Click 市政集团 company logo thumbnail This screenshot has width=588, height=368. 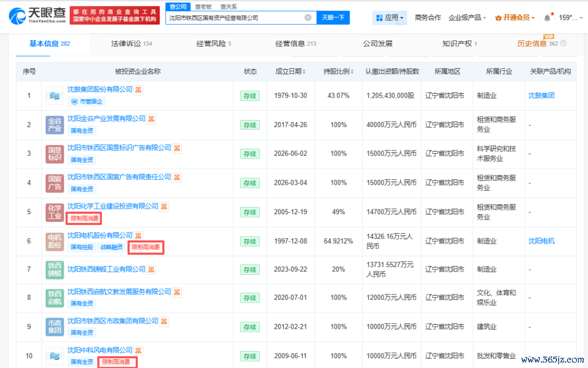point(55,327)
